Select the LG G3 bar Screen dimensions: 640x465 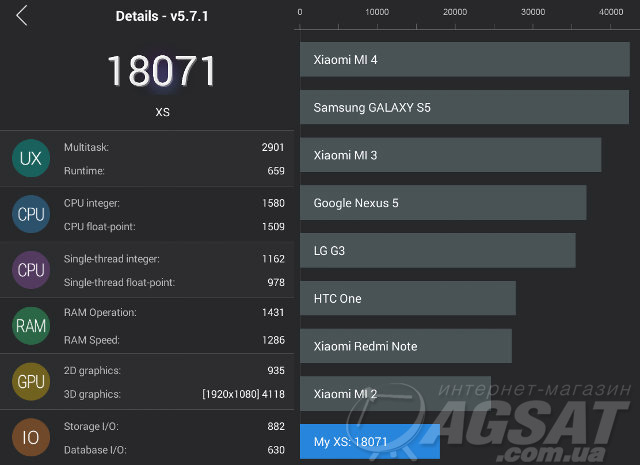(x=438, y=251)
